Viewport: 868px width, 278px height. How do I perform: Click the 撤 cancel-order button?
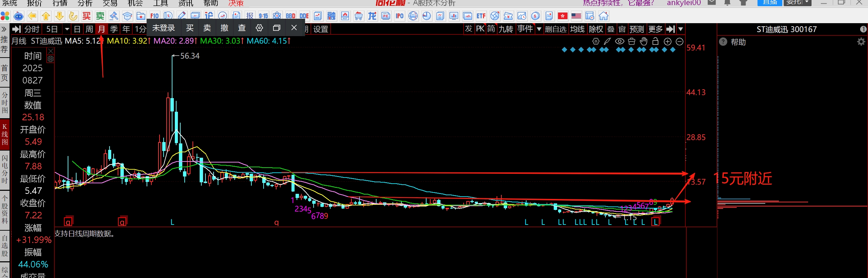point(224,28)
